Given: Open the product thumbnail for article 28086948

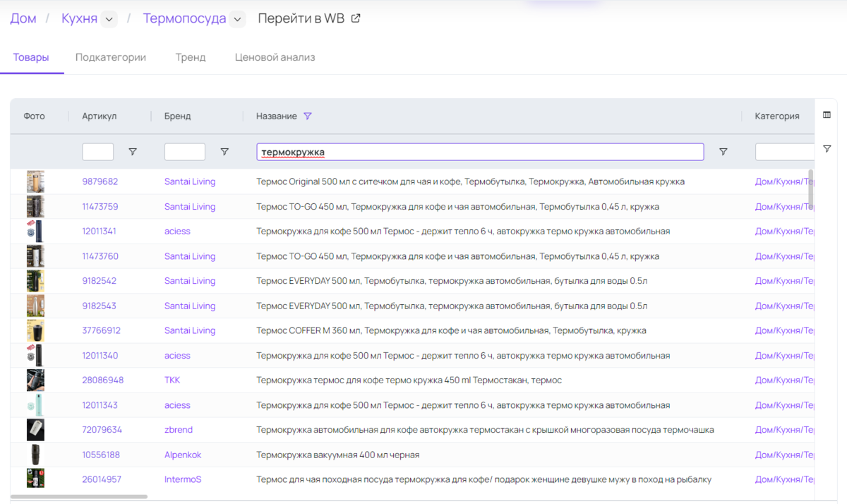Looking at the screenshot, I should pyautogui.click(x=35, y=380).
